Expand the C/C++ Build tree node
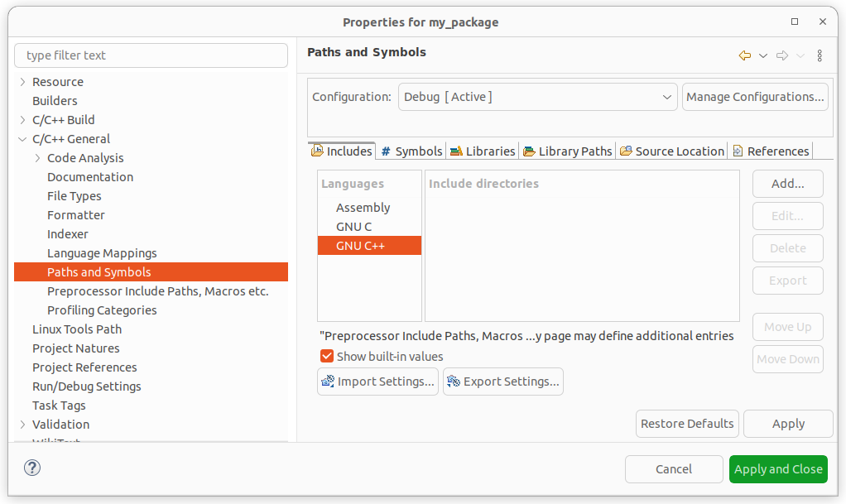Image resolution: width=846 pixels, height=504 pixels. [22, 120]
